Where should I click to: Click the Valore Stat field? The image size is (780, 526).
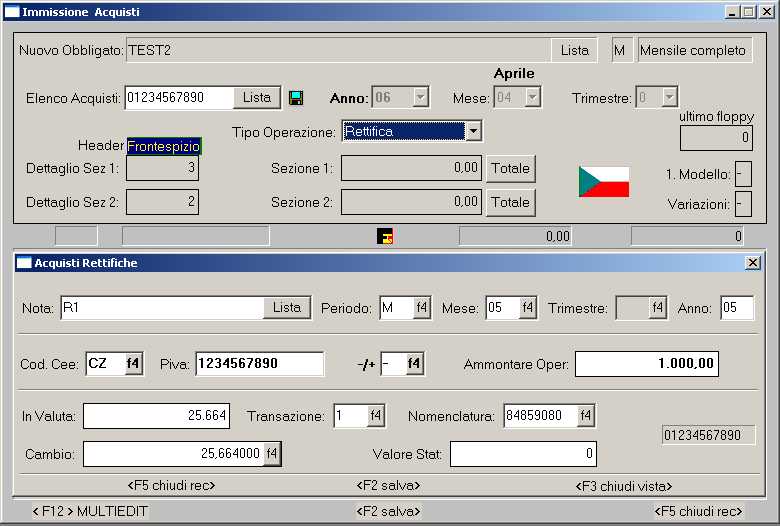(x=523, y=453)
